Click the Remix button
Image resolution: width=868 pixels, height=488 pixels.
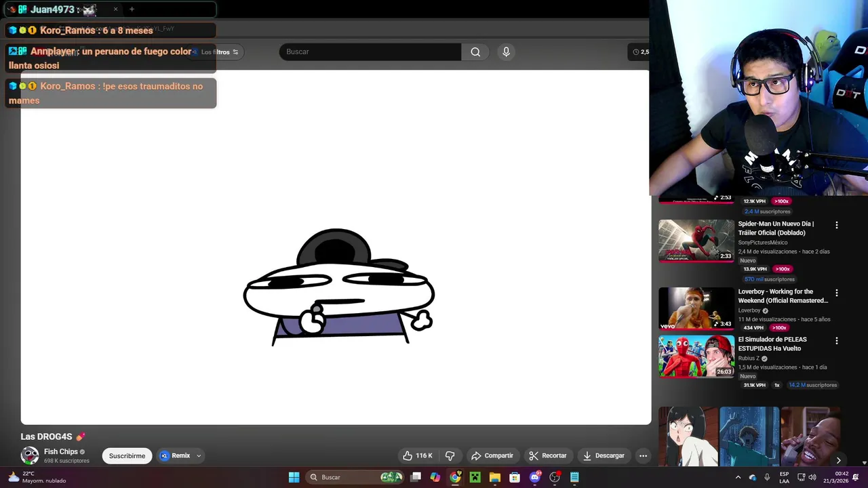pos(175,455)
